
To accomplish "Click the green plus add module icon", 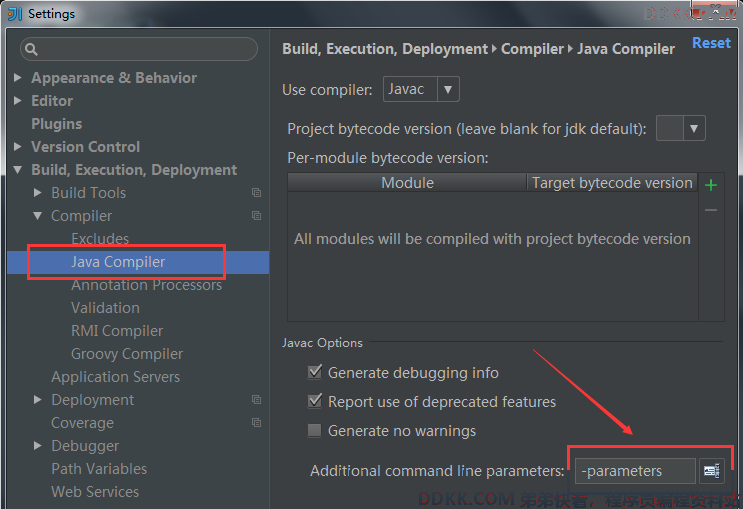I will point(711,185).
